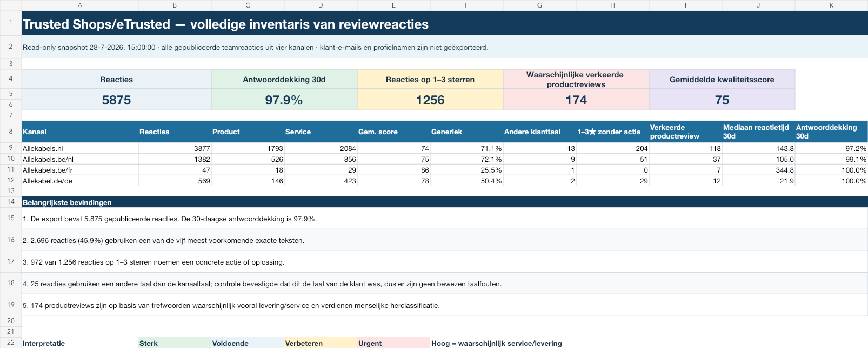Click the 'Product' table header

[x=248, y=132]
